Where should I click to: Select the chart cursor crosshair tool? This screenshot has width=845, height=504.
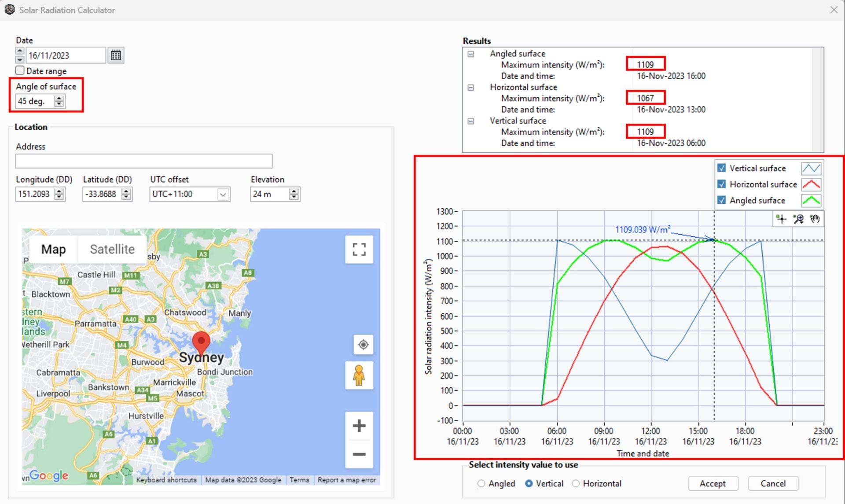[782, 219]
